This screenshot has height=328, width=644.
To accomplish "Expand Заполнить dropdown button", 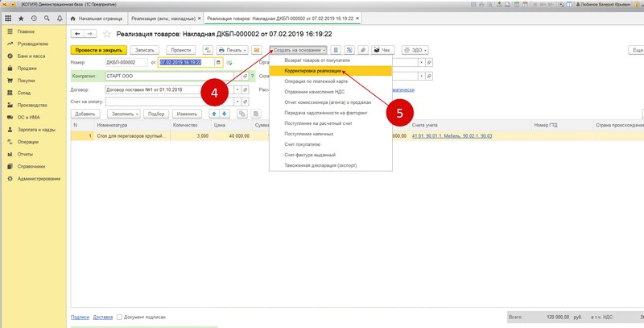I will point(124,114).
